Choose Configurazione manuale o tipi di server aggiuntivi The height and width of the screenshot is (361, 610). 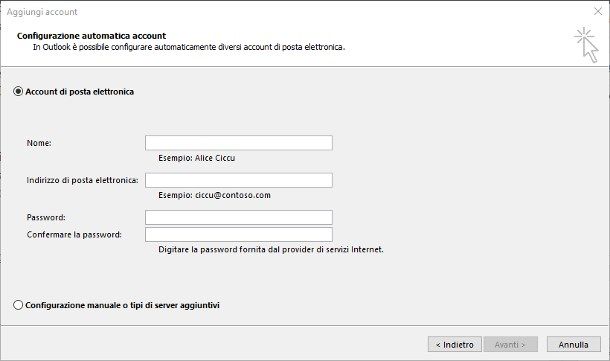[x=18, y=305]
